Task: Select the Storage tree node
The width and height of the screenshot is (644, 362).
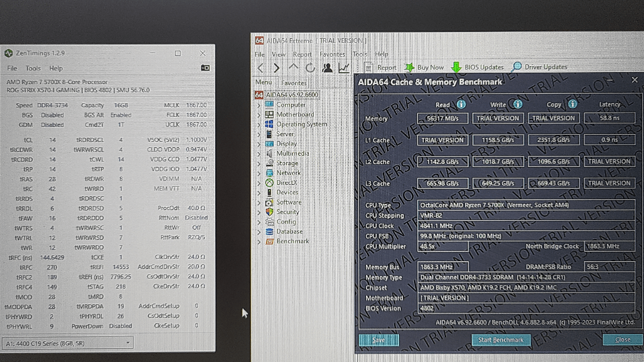Action: 287,163
